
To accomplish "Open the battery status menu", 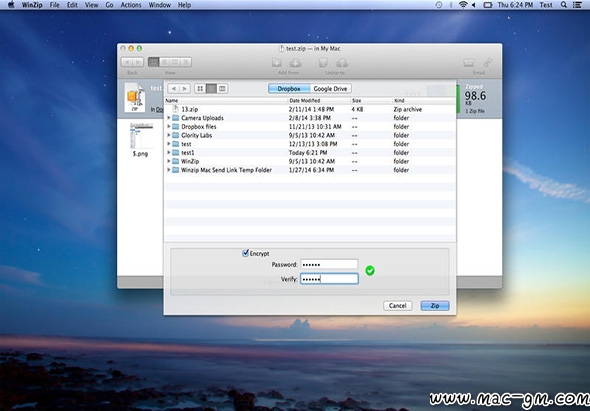I will click(x=488, y=5).
